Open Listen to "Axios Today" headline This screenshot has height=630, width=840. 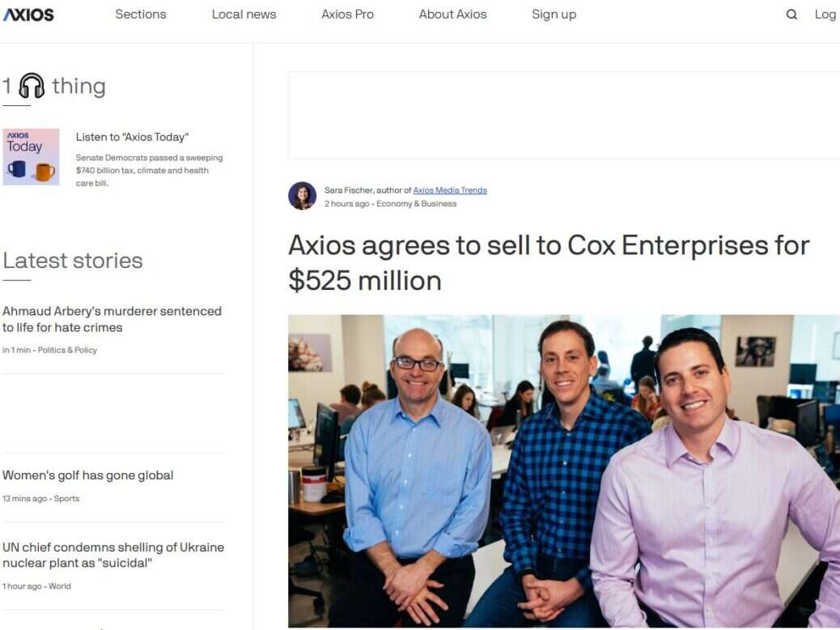[x=133, y=138]
